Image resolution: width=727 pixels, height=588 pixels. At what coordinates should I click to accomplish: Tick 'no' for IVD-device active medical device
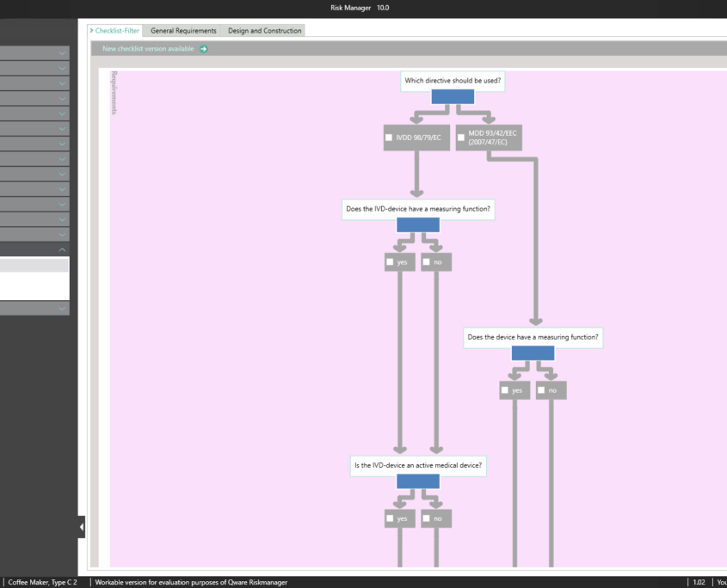tap(427, 519)
